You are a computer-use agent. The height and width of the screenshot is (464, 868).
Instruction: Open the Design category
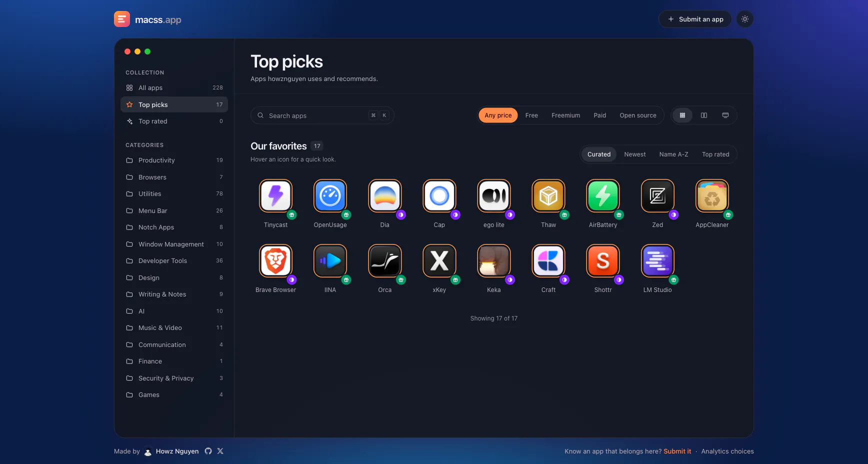click(174, 277)
